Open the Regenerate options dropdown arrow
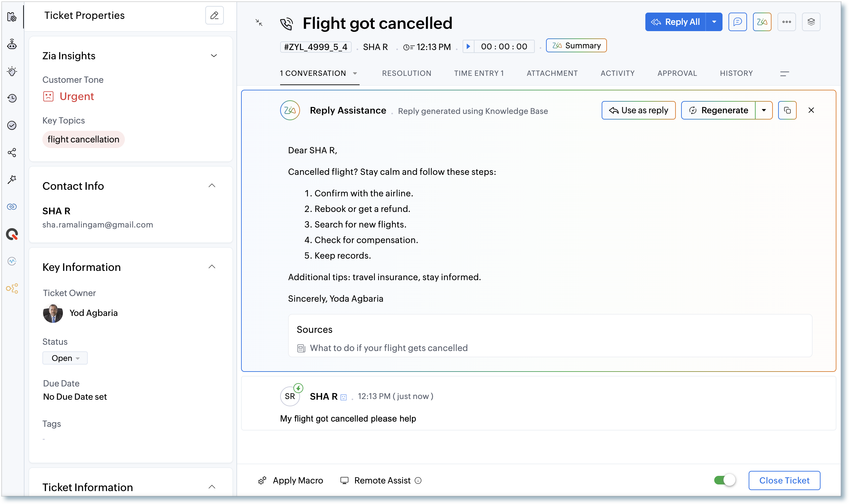The height and width of the screenshot is (504, 849). point(764,110)
